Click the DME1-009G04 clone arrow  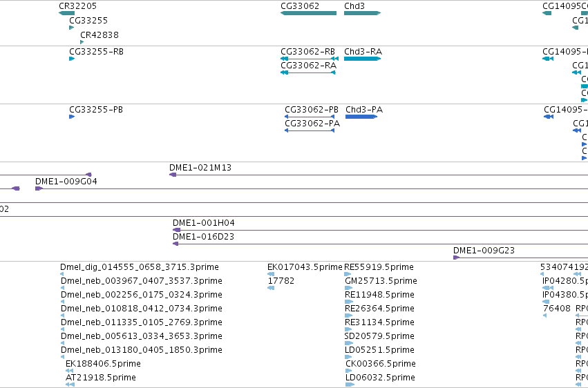click(x=39, y=188)
